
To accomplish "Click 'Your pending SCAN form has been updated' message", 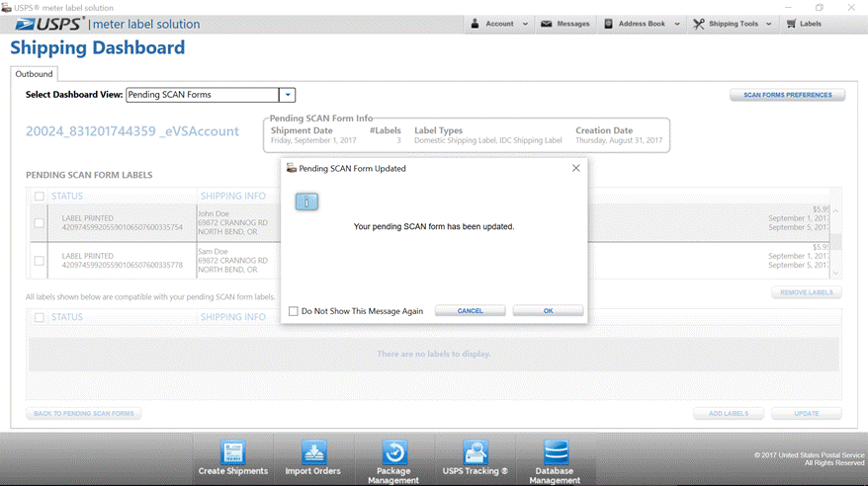I will 434,226.
